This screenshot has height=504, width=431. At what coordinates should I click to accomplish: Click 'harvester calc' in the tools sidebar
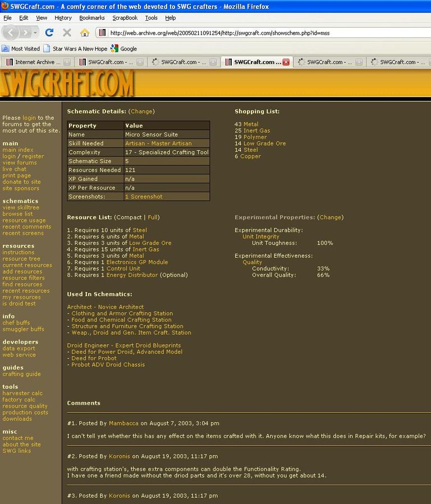tap(22, 394)
